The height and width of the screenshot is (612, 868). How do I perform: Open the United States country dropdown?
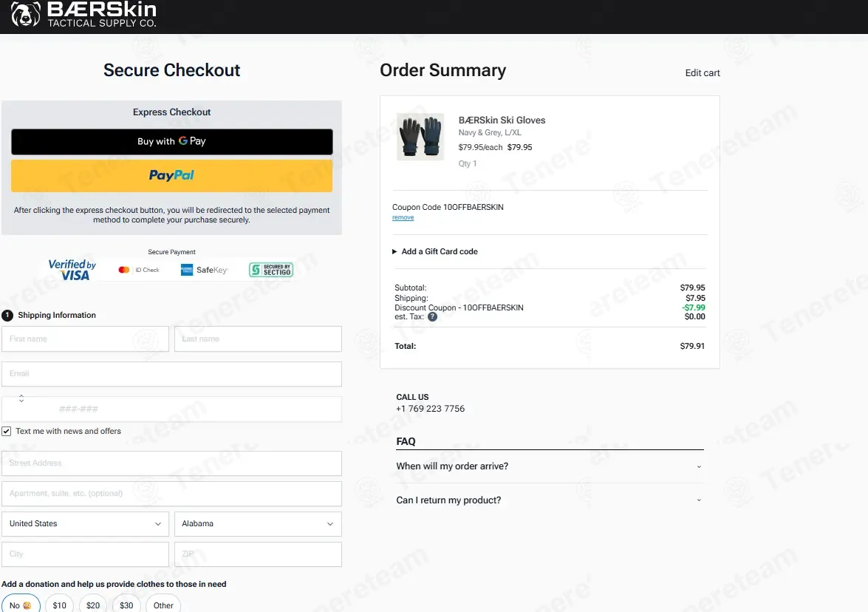(85, 524)
